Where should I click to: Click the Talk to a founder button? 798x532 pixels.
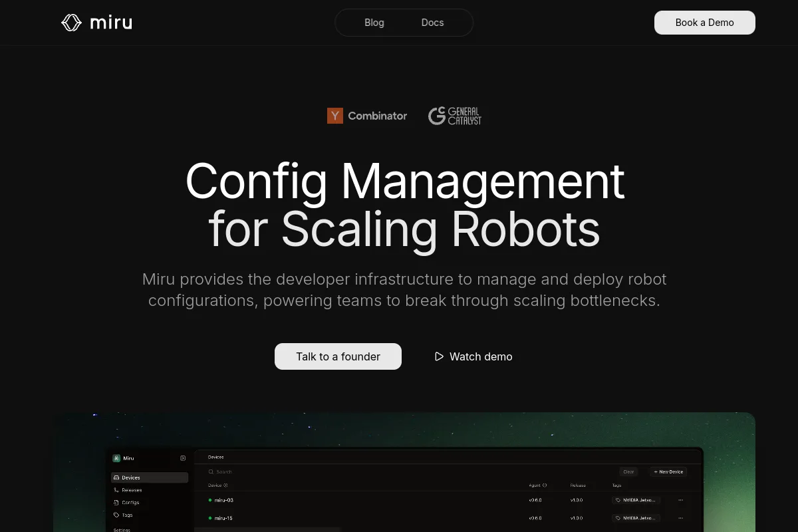[338, 356]
